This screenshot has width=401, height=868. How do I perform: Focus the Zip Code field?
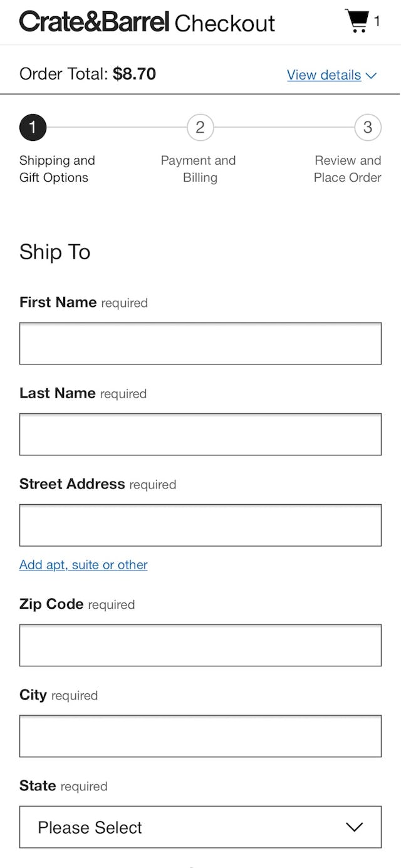tap(200, 645)
